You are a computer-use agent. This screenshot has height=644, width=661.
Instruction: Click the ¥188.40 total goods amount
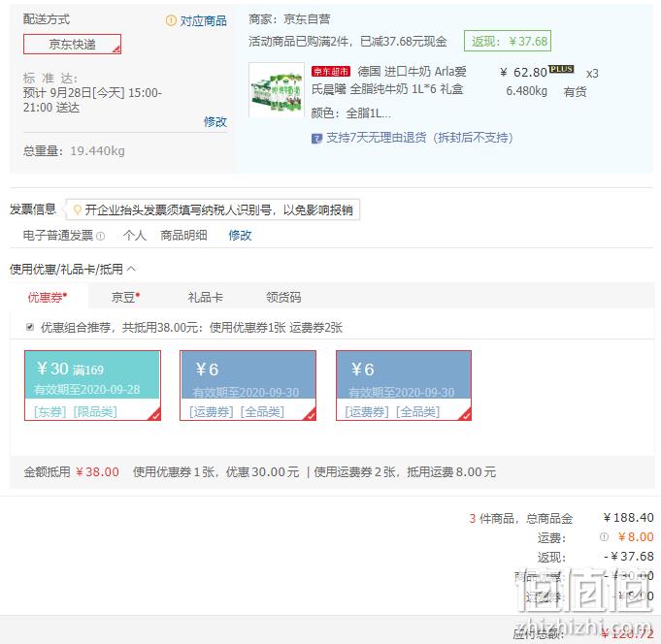(628, 517)
